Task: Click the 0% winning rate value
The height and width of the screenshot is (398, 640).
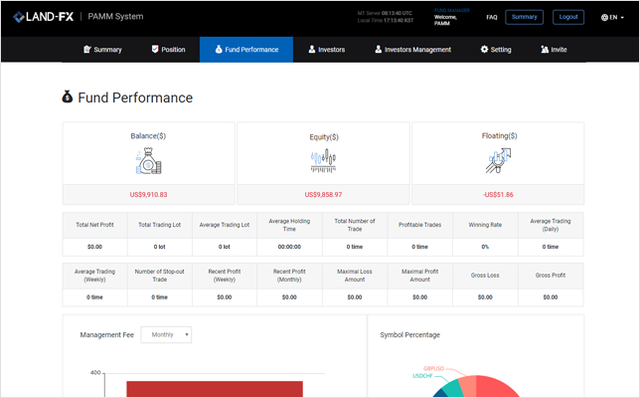Action: tap(485, 247)
